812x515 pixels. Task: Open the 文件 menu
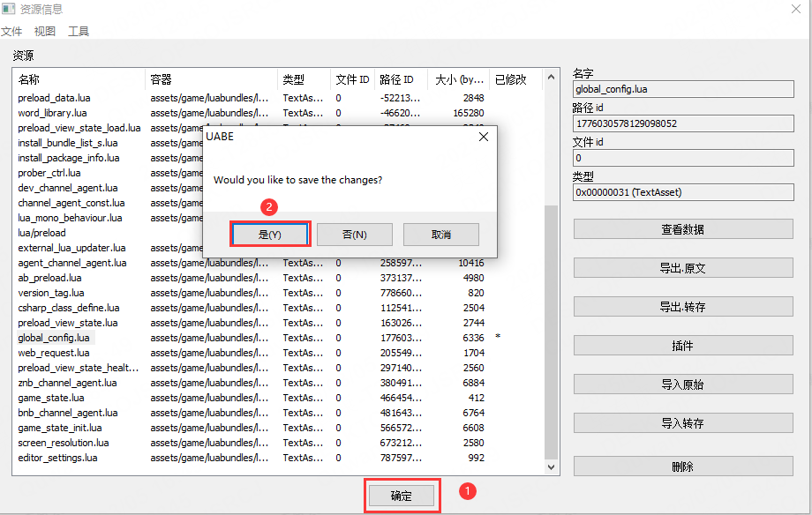11,31
